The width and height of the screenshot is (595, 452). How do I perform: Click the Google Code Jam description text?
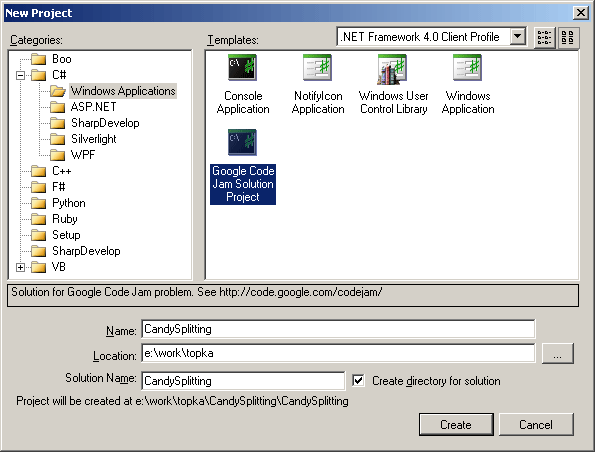(197, 292)
